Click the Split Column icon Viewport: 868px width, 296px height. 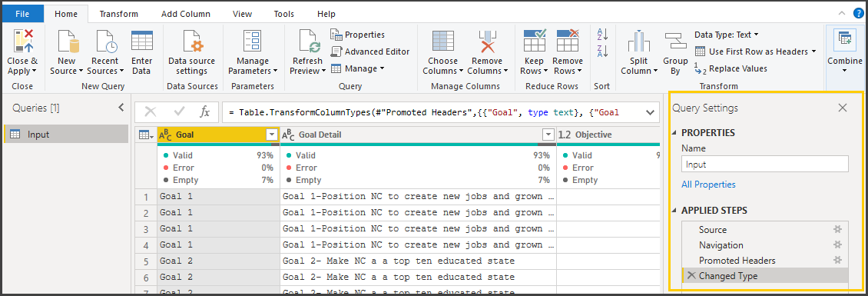coord(639,41)
